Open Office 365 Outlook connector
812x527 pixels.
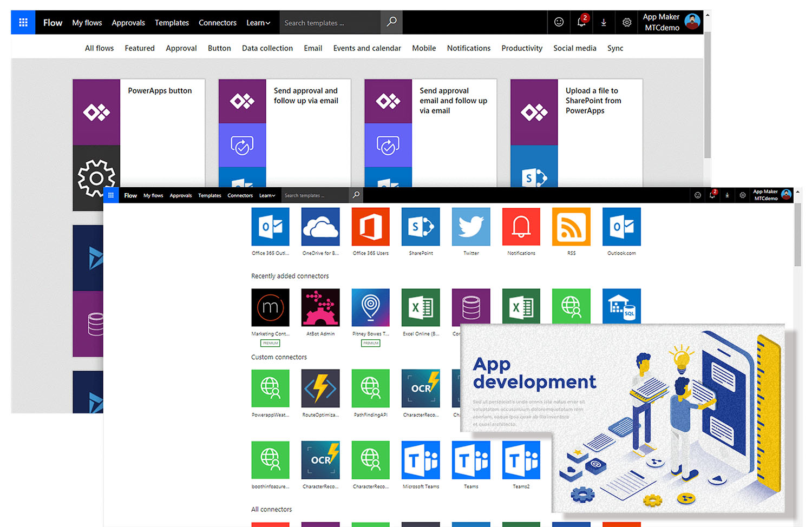click(x=270, y=227)
